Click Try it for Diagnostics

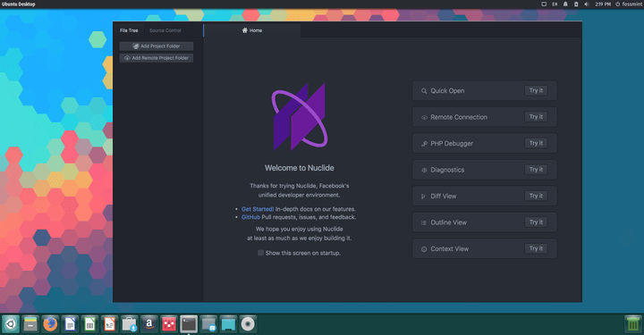point(536,170)
